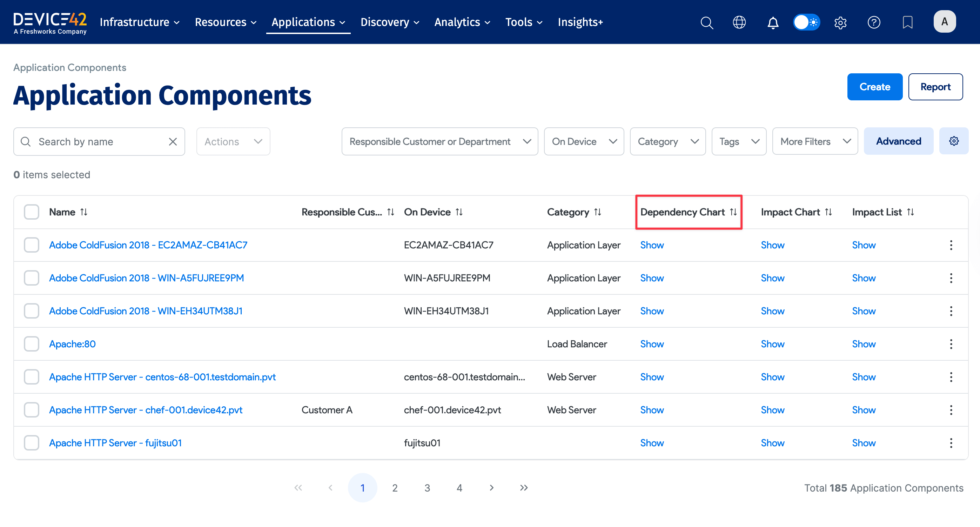The width and height of the screenshot is (980, 527).
Task: Go to page 3 of results
Action: click(x=427, y=487)
